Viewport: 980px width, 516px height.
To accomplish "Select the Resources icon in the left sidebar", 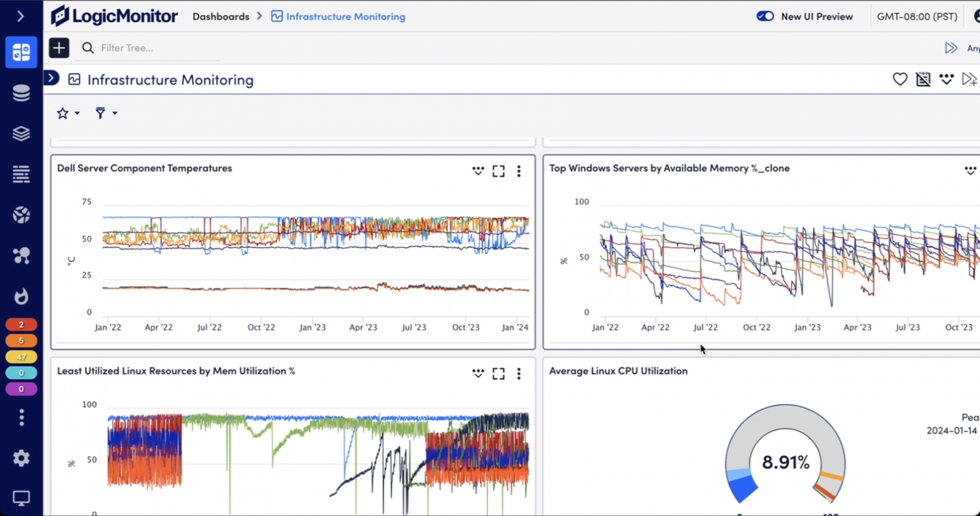I will pyautogui.click(x=21, y=93).
